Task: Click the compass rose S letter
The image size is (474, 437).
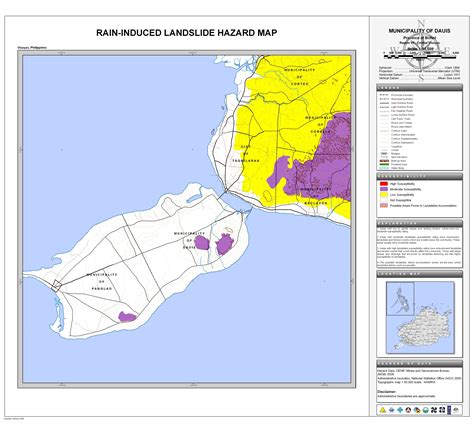Action: click(x=421, y=79)
